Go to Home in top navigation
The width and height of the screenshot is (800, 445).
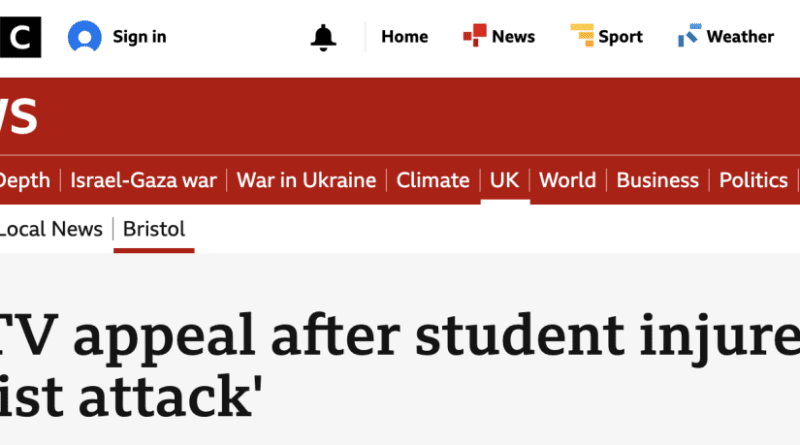[404, 37]
